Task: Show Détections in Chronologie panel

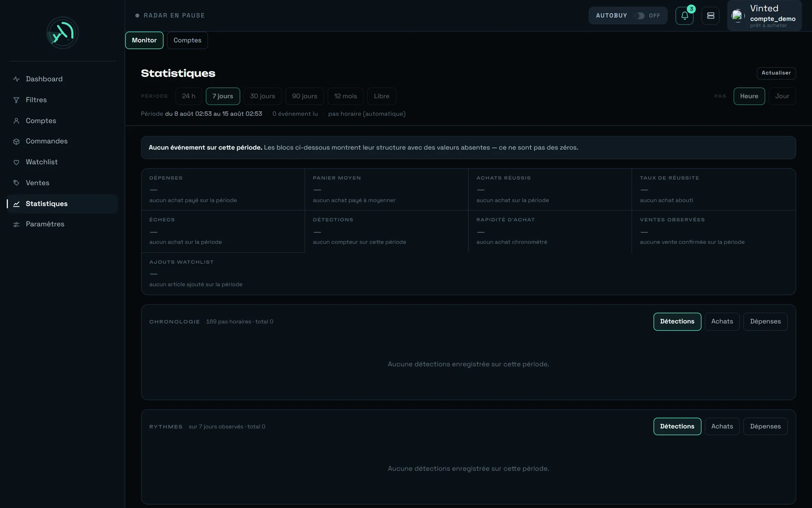Action: coord(677,321)
